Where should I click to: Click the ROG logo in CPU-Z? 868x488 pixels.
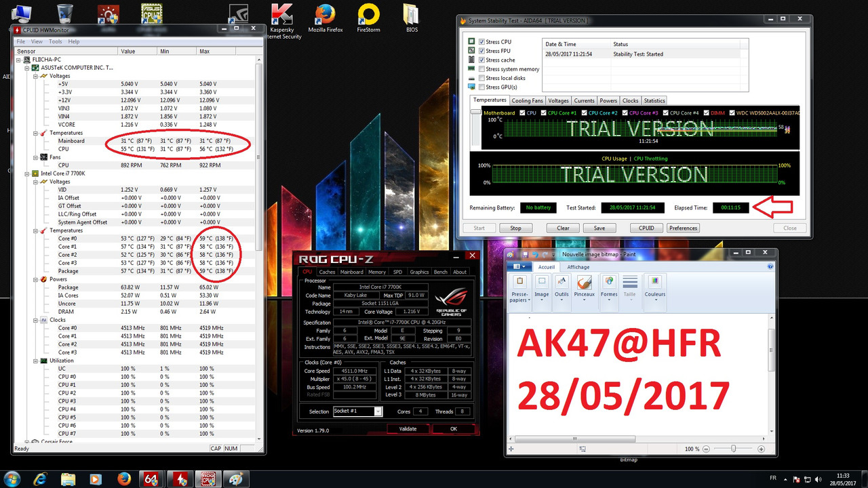(450, 296)
